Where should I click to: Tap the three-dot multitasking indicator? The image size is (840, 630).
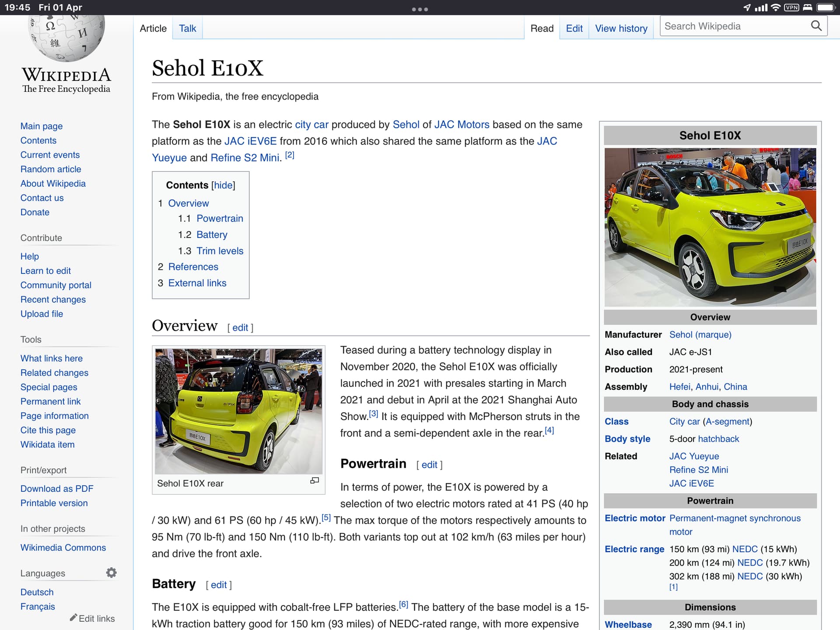(420, 9)
